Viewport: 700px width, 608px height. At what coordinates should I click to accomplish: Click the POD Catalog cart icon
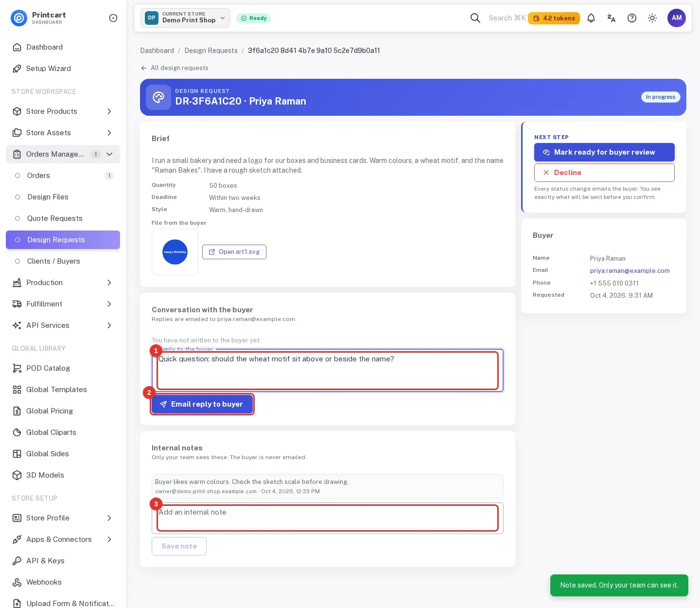pos(17,368)
